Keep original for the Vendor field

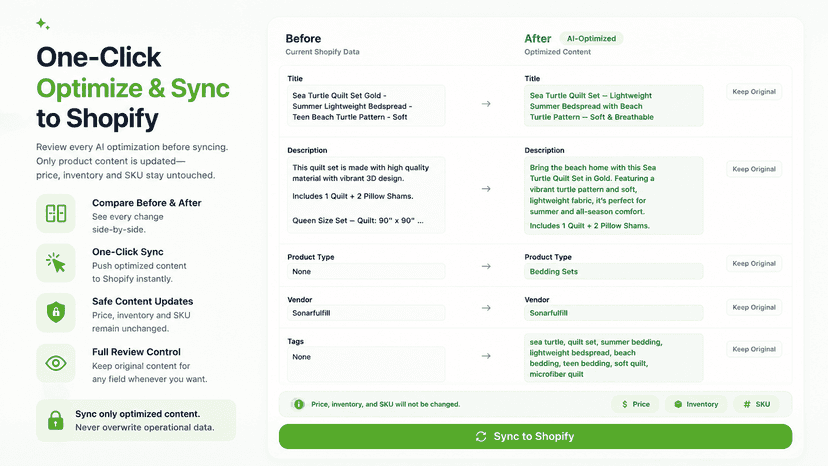click(x=754, y=307)
